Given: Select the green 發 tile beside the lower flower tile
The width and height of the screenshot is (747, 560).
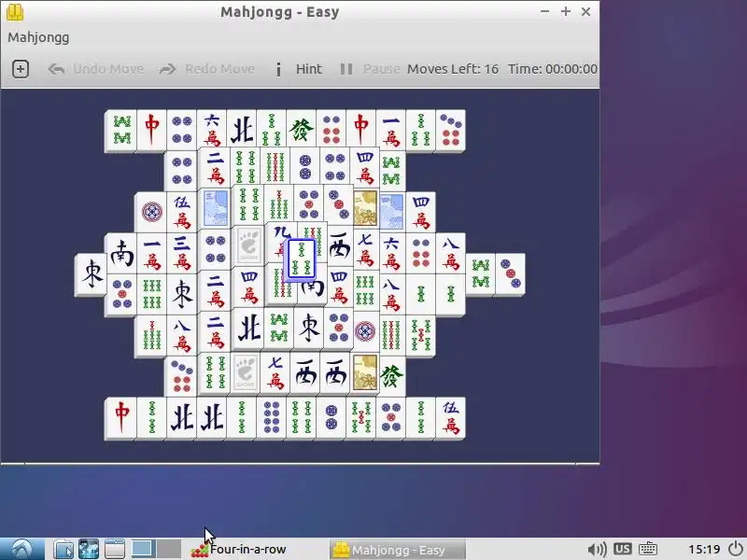Looking at the screenshot, I should tap(391, 376).
